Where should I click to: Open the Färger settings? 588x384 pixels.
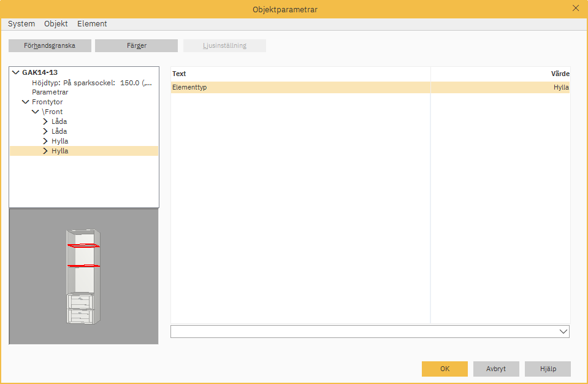(x=136, y=45)
